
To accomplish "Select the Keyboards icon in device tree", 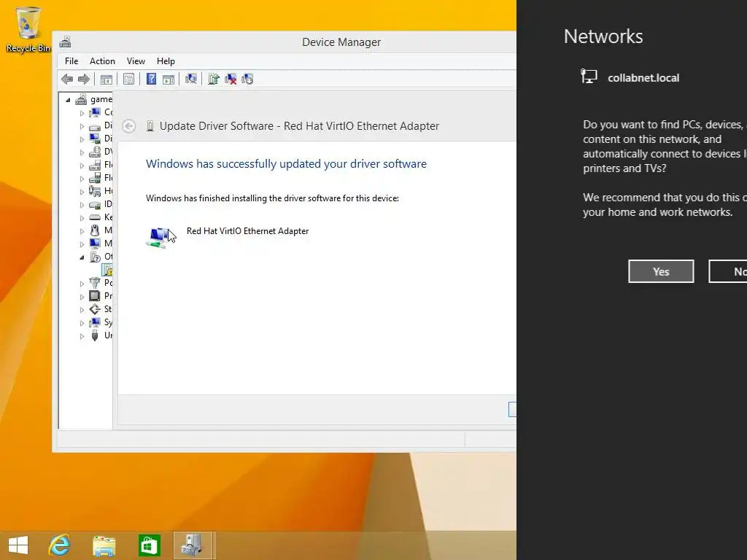I will point(96,217).
